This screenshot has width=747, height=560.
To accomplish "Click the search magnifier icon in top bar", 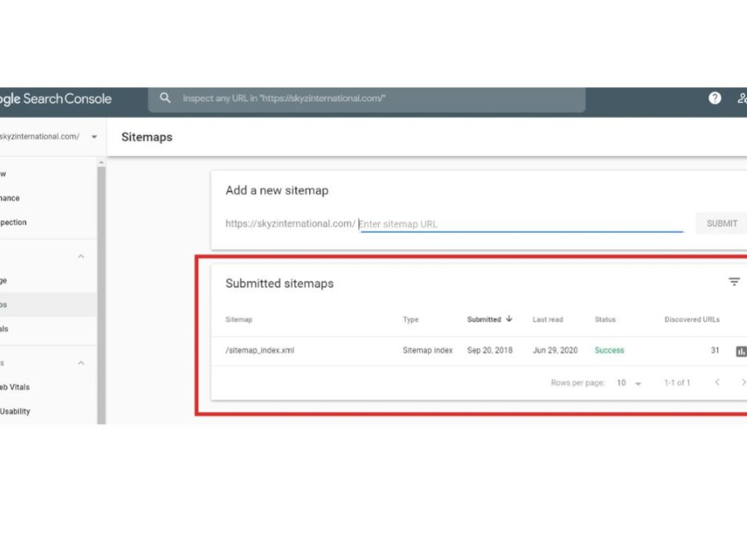I will pos(165,98).
